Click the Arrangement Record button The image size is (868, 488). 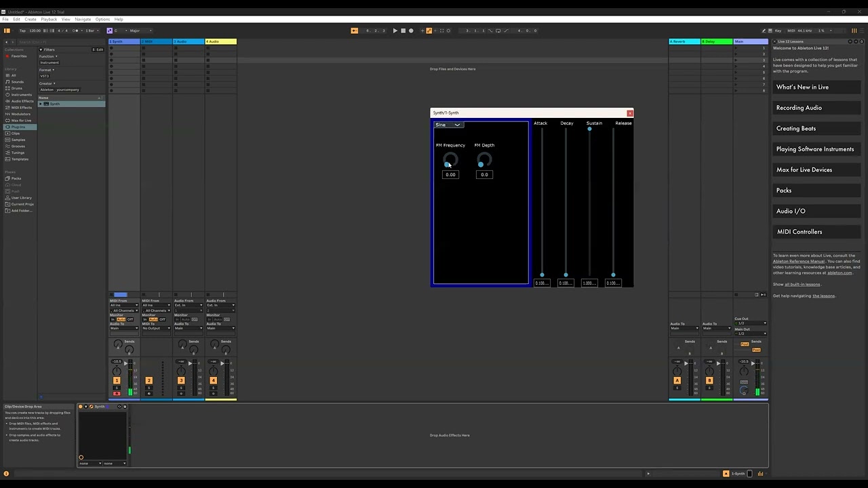[x=411, y=30]
